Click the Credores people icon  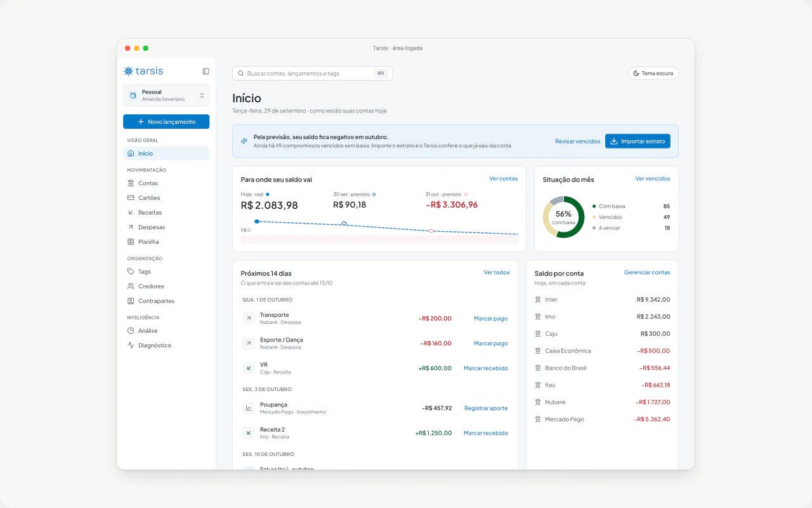(x=131, y=286)
